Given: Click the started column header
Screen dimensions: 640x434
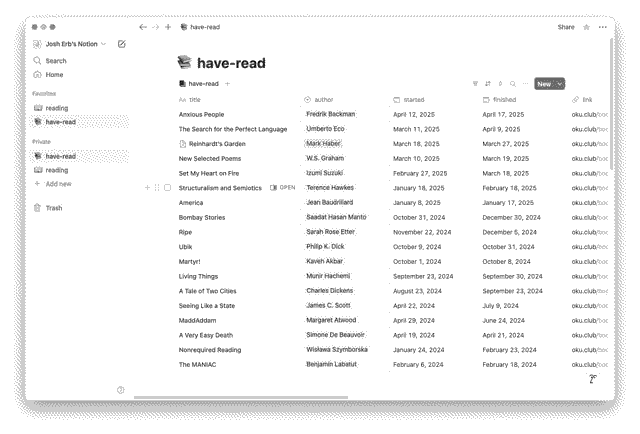Looking at the screenshot, I should pos(409,100).
